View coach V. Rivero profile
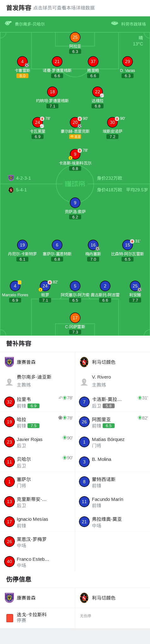Image resolution: width=150 pixels, height=644 pixels. pyautogui.click(x=112, y=381)
